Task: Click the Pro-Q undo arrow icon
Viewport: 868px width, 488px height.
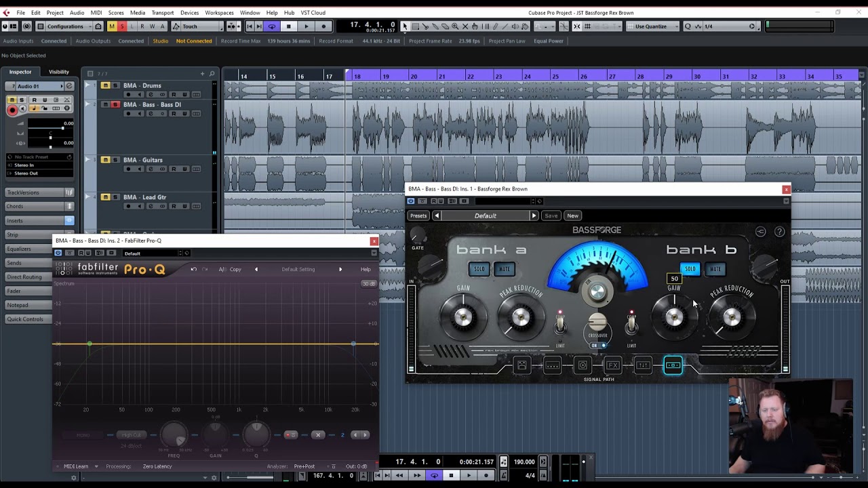Action: 193,269
